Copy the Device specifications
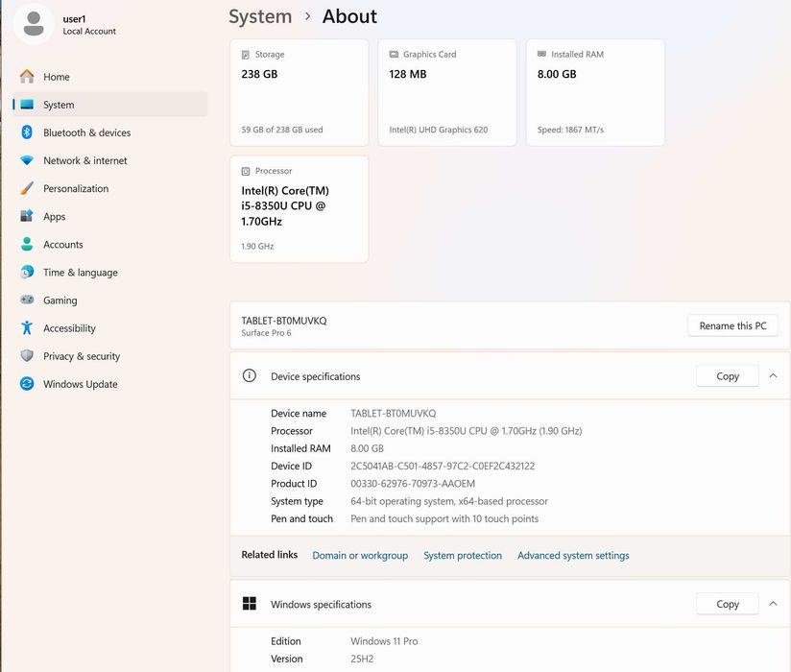 [728, 376]
